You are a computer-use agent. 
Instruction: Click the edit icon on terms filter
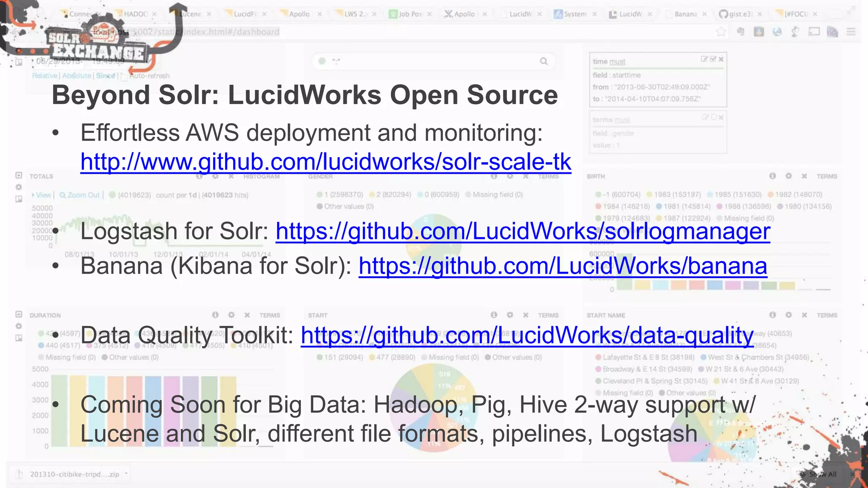(705, 117)
